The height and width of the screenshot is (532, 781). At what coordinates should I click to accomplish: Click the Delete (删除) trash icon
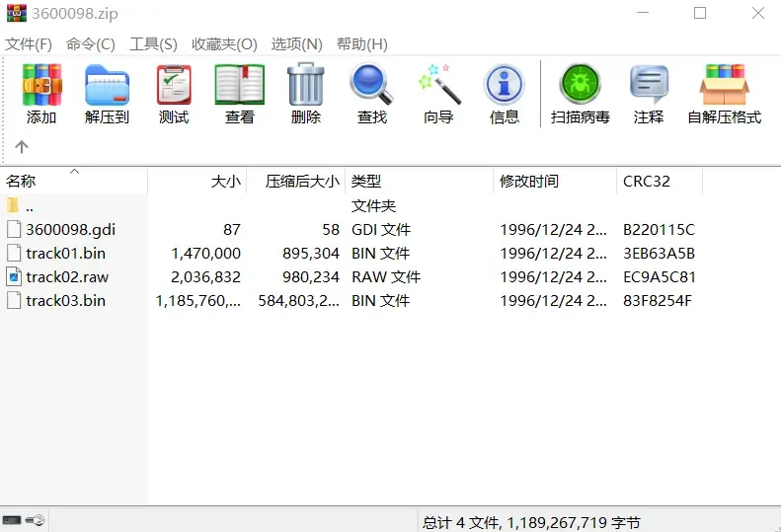coord(306,94)
